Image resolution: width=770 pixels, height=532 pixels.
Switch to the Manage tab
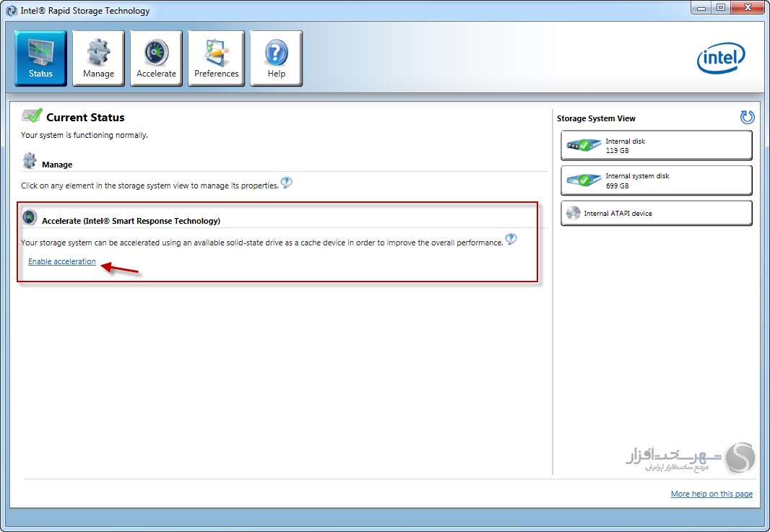click(x=98, y=58)
